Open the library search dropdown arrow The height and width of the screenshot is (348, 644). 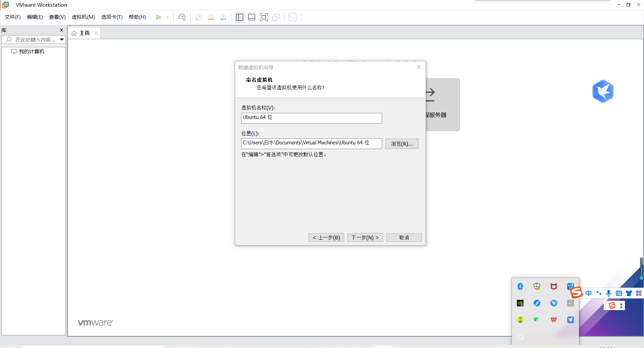tap(62, 40)
